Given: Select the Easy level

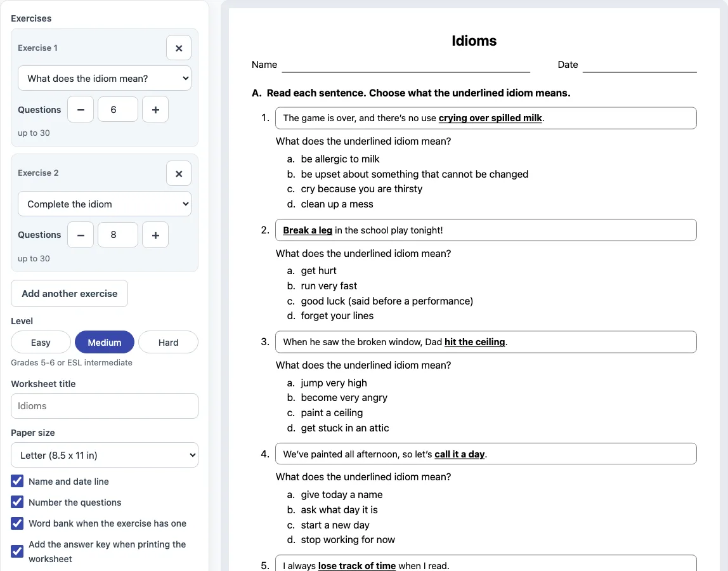Looking at the screenshot, I should (41, 343).
